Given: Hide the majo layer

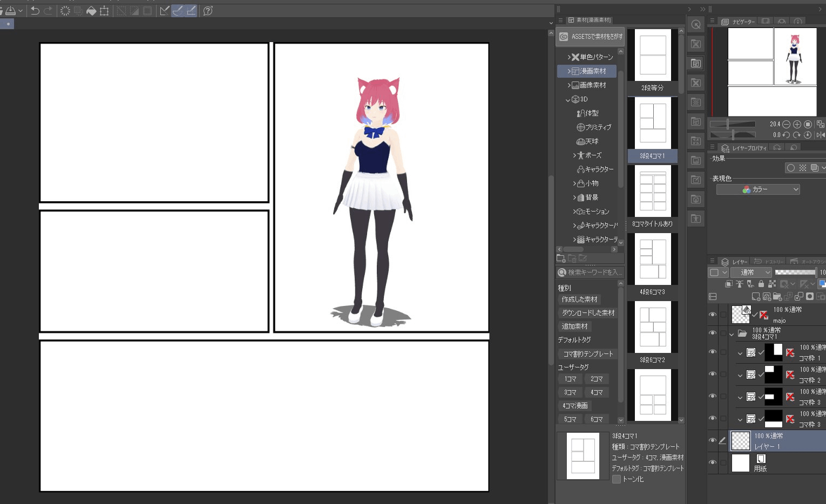Looking at the screenshot, I should 713,315.
